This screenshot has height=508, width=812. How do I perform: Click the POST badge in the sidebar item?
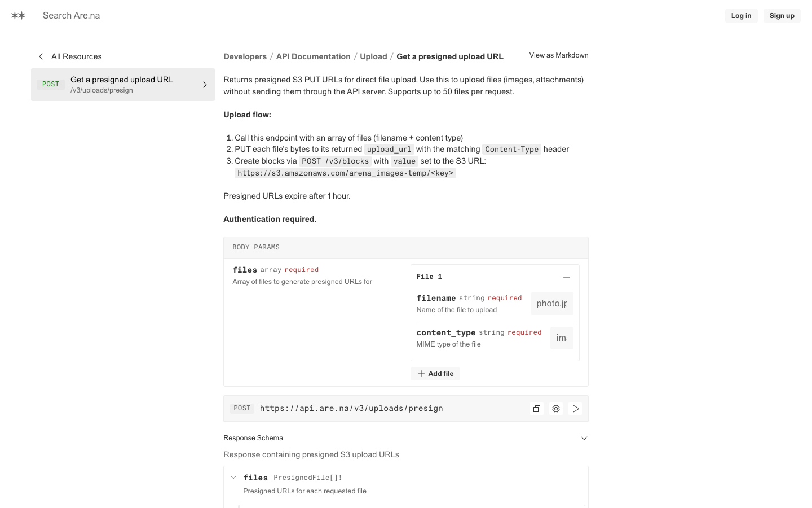click(x=51, y=84)
